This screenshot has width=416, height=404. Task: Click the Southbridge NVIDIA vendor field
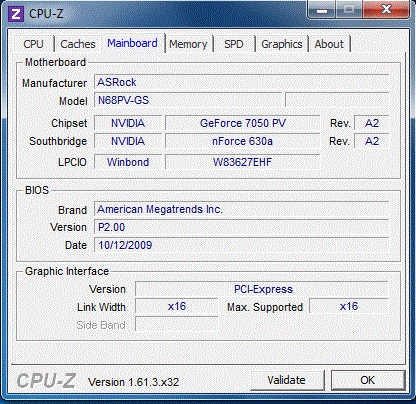point(128,141)
